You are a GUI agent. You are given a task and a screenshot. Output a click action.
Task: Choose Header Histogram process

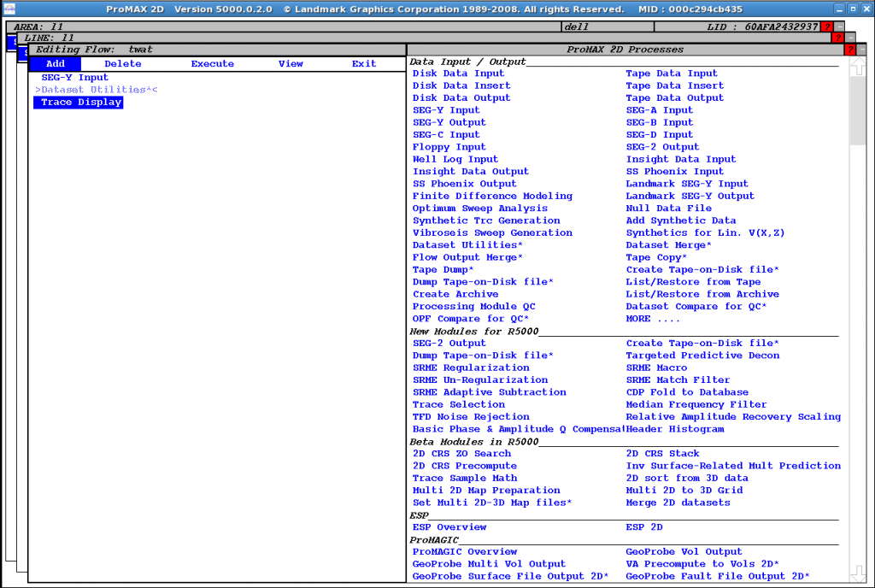click(x=675, y=429)
